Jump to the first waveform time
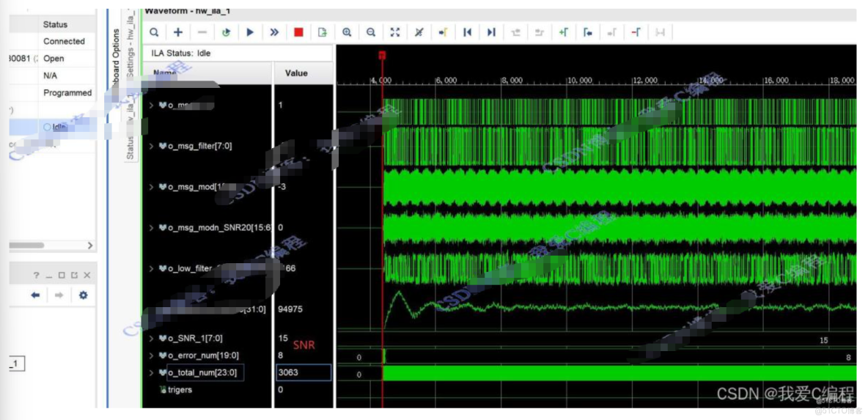868x420 pixels. [x=467, y=32]
